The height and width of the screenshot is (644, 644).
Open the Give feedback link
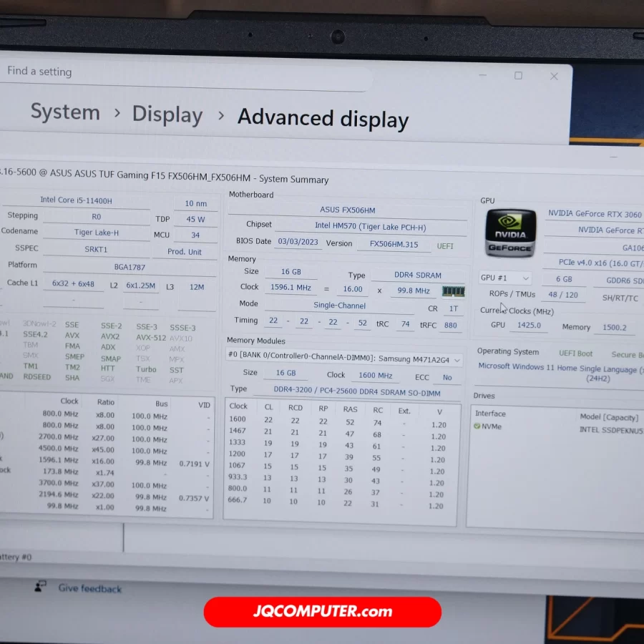coord(90,588)
